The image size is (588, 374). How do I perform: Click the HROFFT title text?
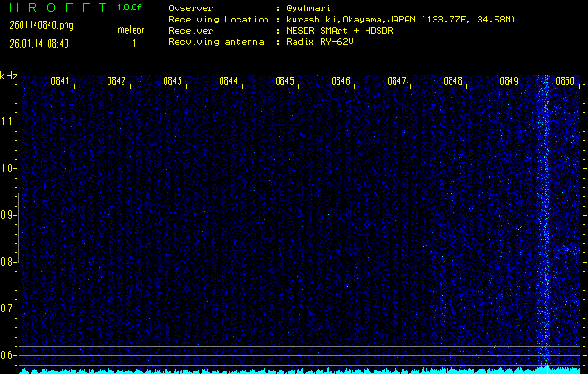point(57,8)
